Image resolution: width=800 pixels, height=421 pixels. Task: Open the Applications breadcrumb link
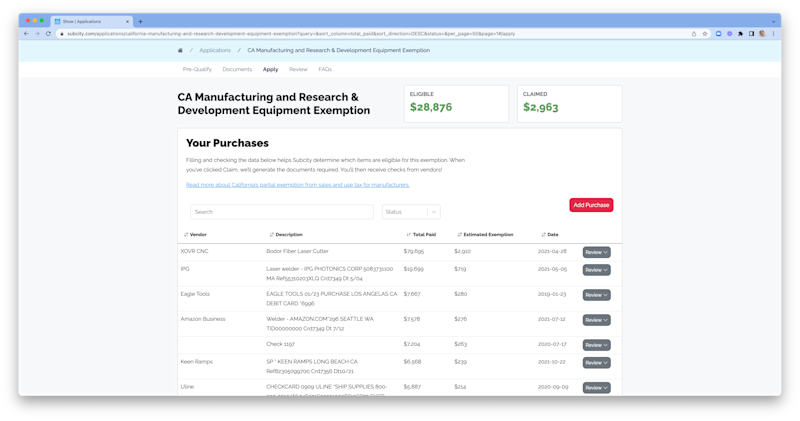pyautogui.click(x=215, y=50)
